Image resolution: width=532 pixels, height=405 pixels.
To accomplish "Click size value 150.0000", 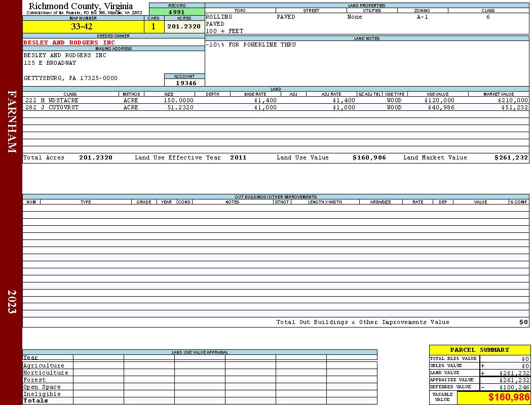I will pos(178,100).
